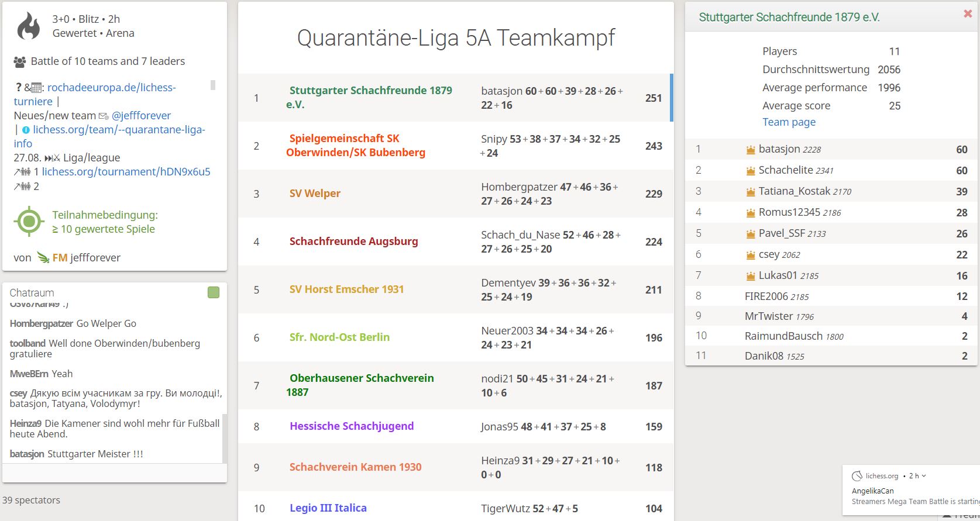Click the crown icon beside Pavel_SSF

coord(751,234)
